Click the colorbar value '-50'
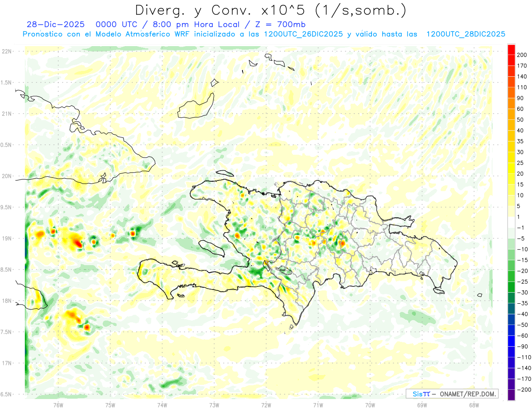The width and height of the screenshot is (532, 411). 522,325
